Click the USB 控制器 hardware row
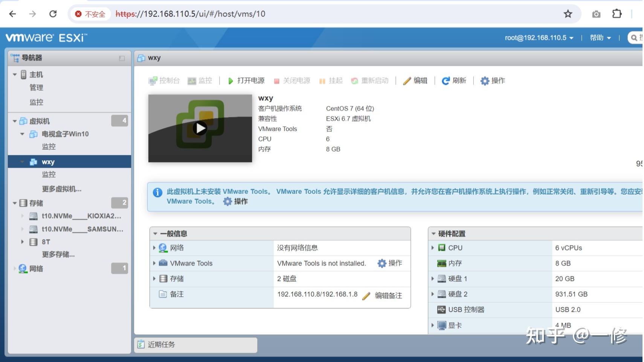The image size is (644, 362). click(x=536, y=310)
